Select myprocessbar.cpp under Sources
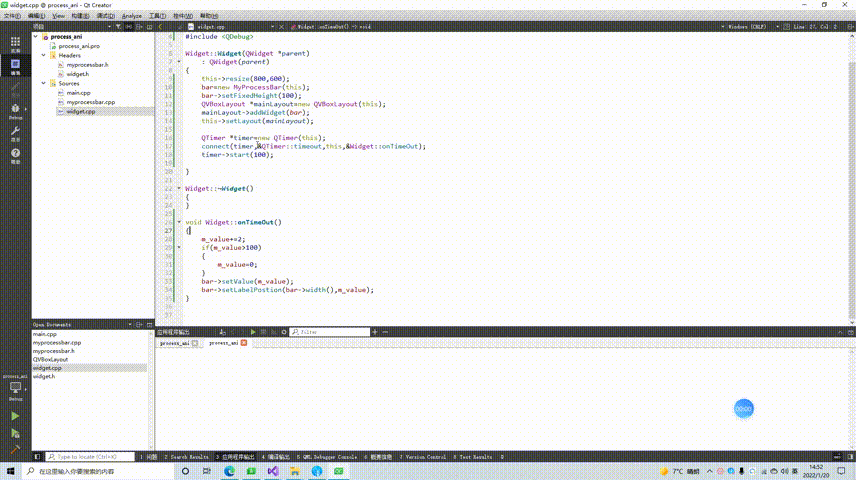Screen dimensions: 856x480 [x=91, y=102]
